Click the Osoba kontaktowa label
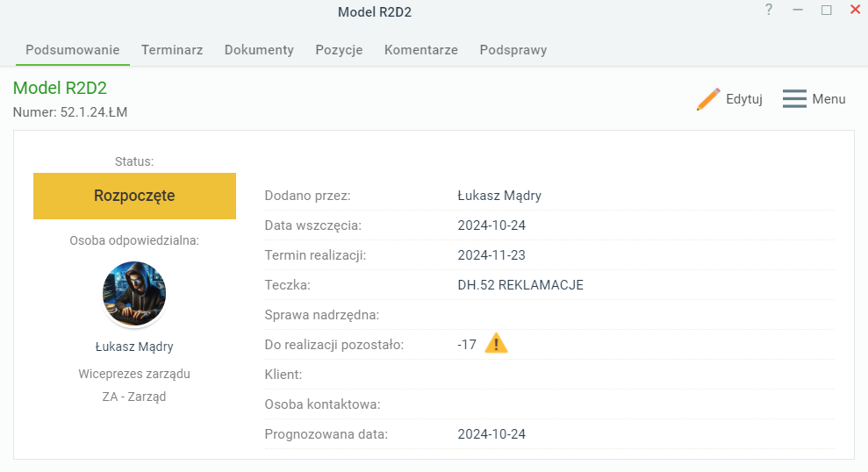Viewport: 868px width, 472px height. coord(322,404)
